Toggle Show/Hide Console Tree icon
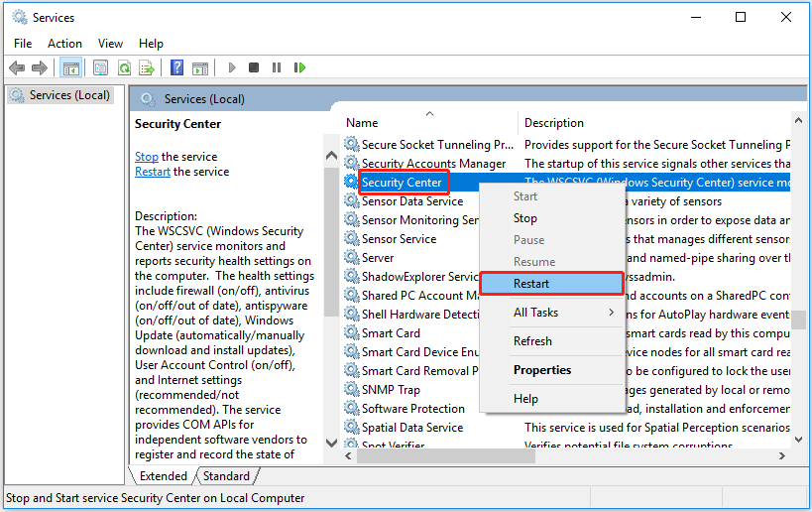Screen dimensions: 812x512 click(x=71, y=67)
